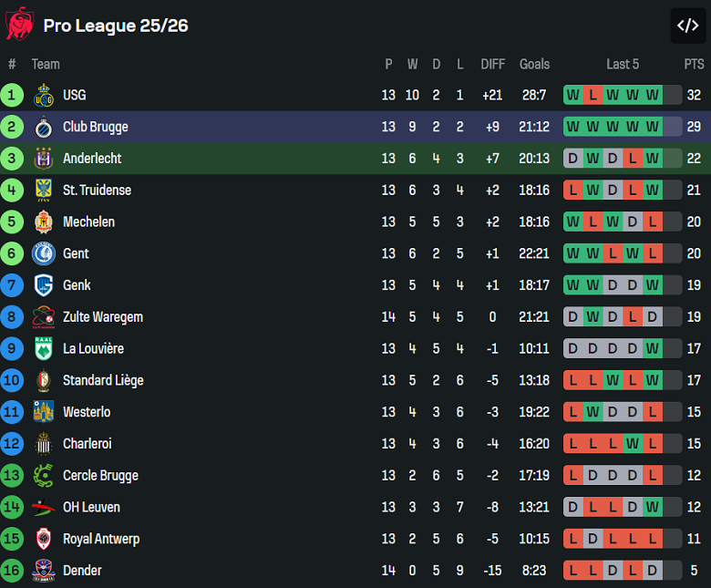The height and width of the screenshot is (588, 711).
Task: Click USG's first Last 5 result badge
Action: [x=572, y=95]
